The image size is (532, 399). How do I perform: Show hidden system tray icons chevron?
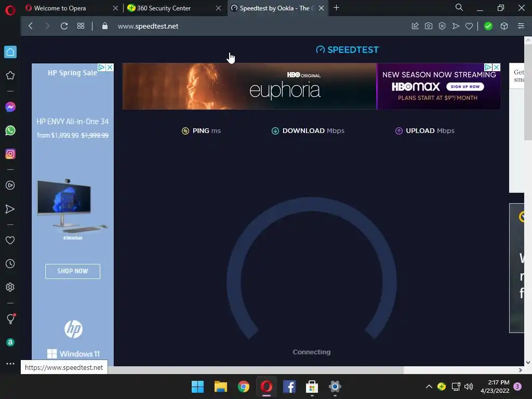coord(429,387)
